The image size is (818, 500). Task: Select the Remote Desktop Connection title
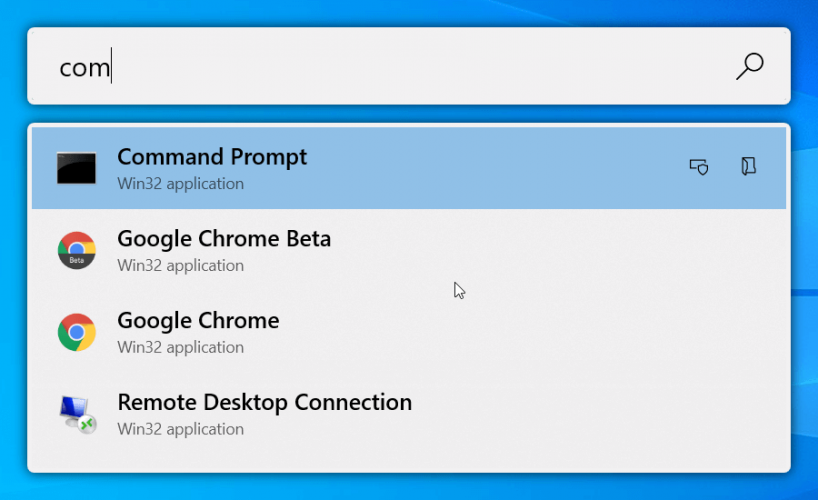(264, 402)
